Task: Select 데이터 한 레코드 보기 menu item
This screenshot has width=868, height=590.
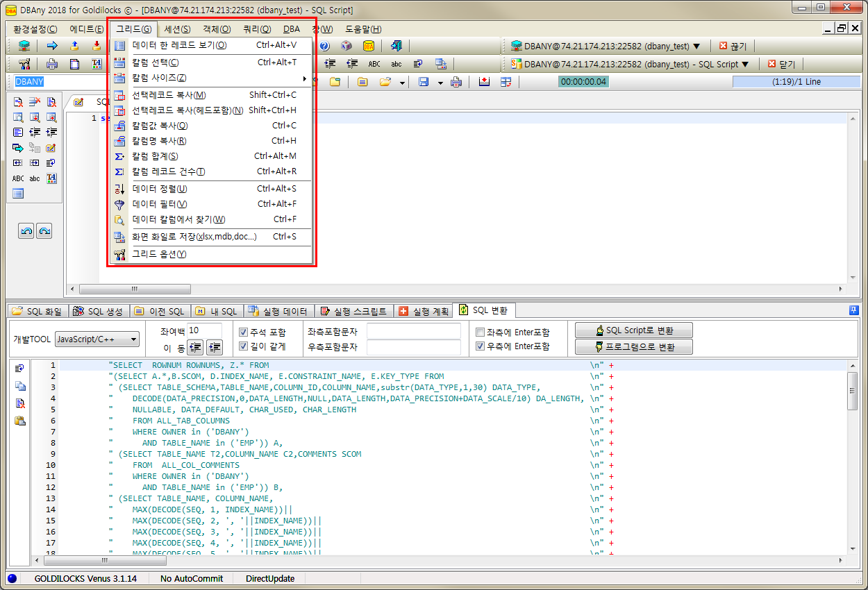Action: (211, 45)
